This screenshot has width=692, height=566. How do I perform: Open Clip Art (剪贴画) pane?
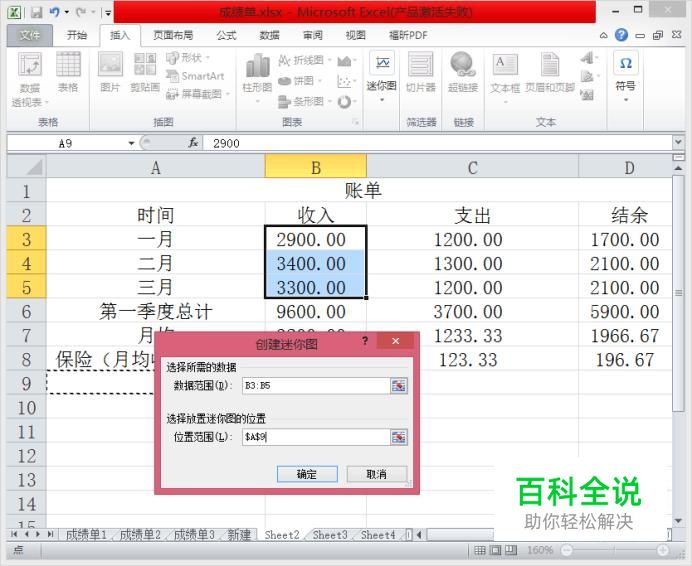(145, 72)
